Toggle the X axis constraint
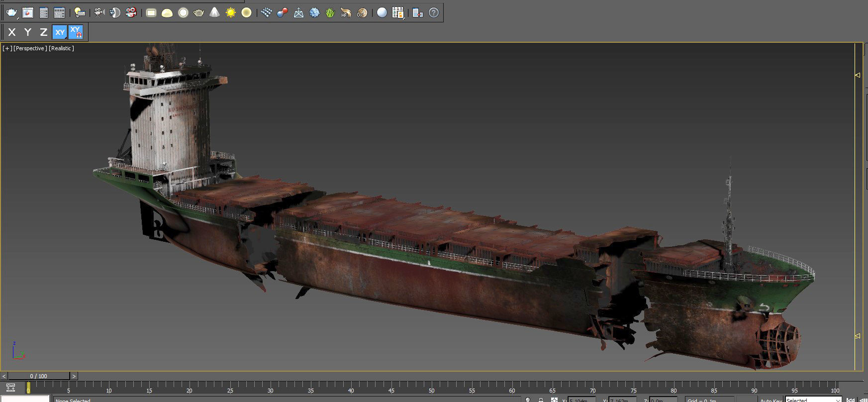The width and height of the screenshot is (868, 402). click(12, 32)
